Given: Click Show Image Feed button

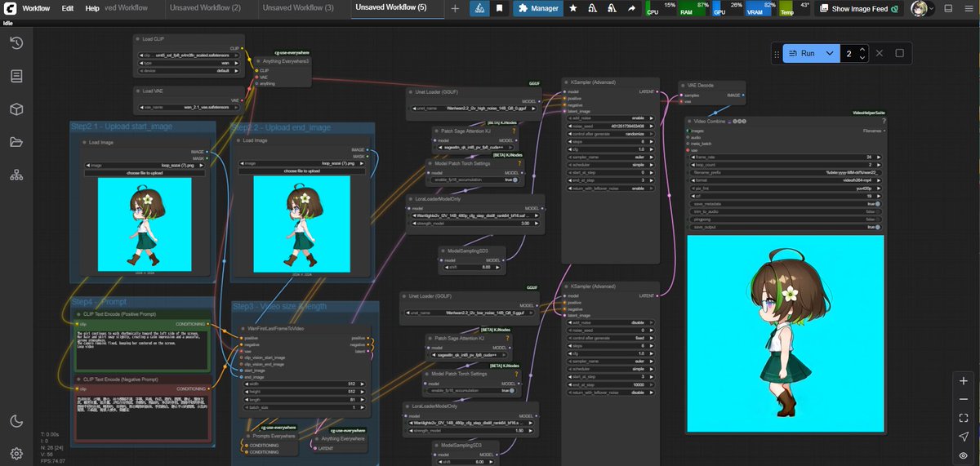Looking at the screenshot, I should click(861, 8).
